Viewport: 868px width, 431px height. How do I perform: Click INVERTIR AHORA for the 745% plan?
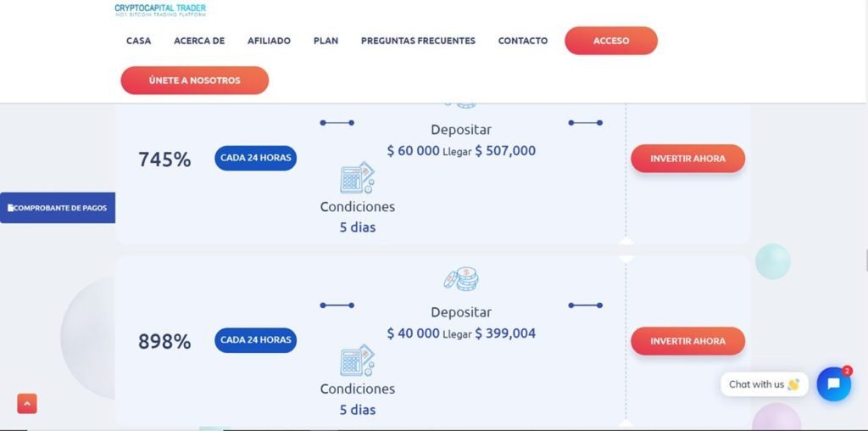688,159
